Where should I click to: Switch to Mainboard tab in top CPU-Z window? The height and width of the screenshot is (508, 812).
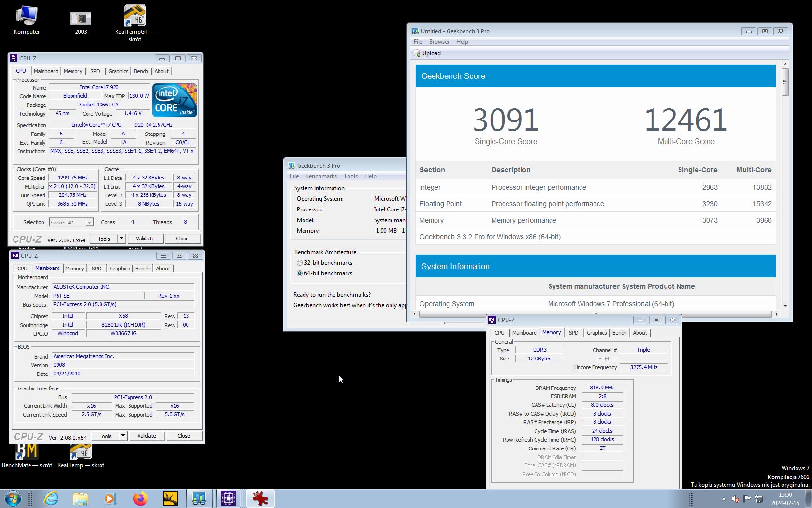coord(46,71)
